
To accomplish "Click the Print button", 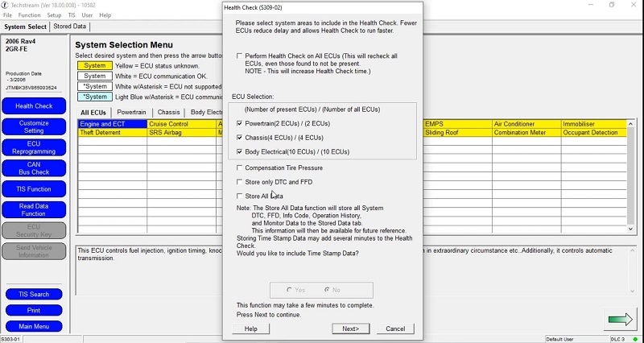I will (34, 310).
